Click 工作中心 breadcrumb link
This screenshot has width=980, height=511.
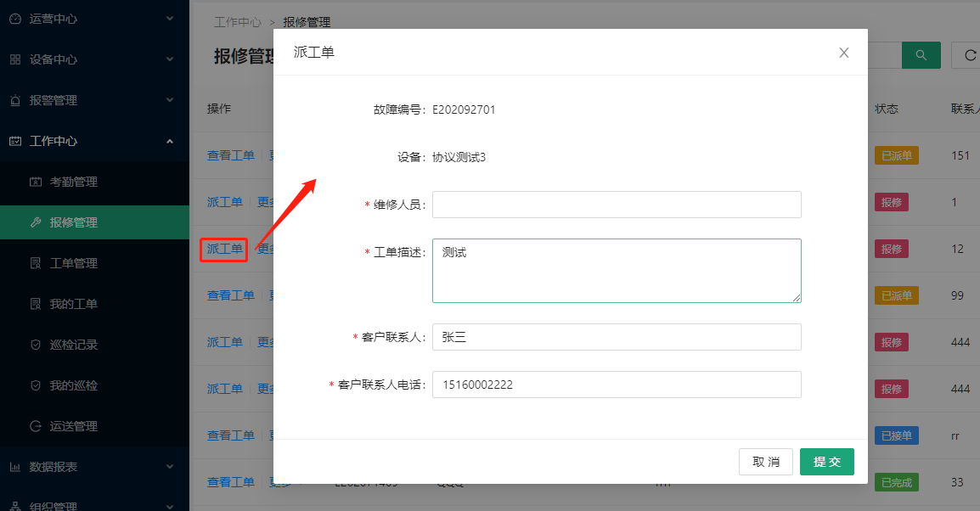coord(238,22)
